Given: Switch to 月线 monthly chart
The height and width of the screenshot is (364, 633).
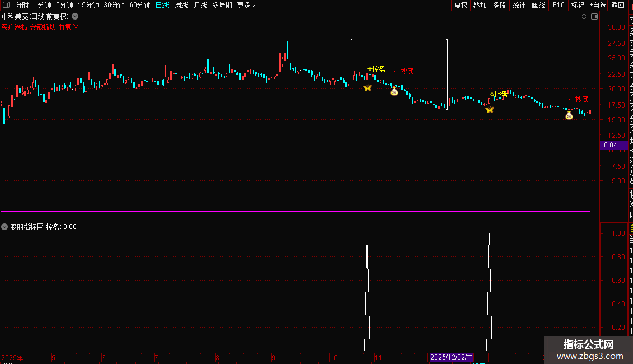Looking at the screenshot, I should coord(200,5).
